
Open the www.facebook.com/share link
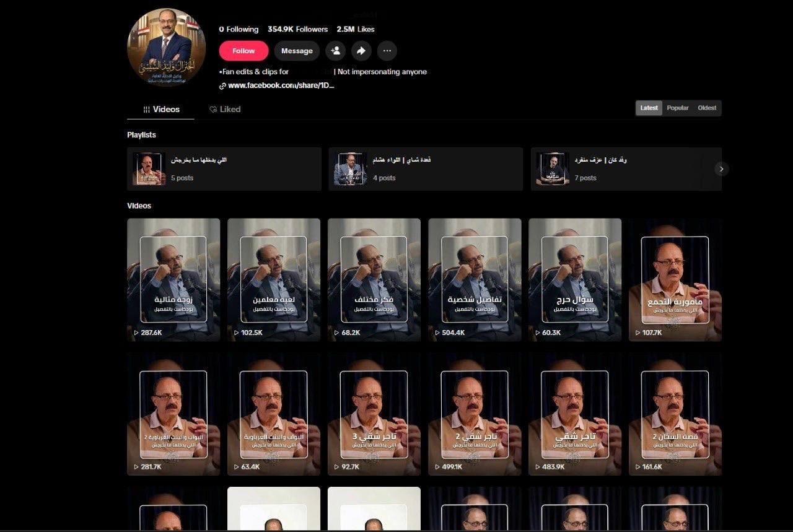tap(277, 85)
